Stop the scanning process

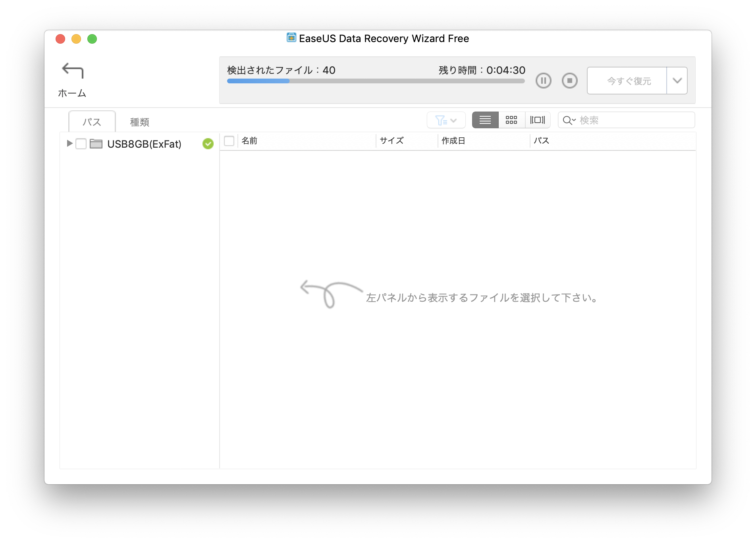569,81
